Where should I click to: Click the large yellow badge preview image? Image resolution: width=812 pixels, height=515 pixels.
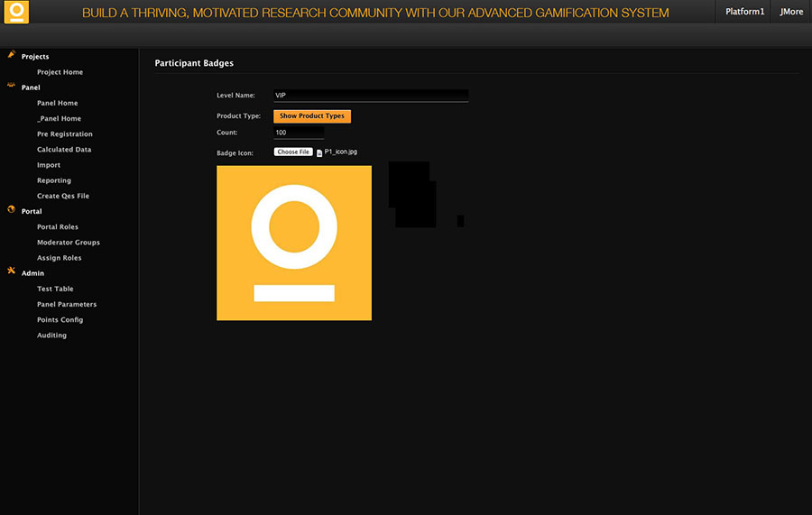pos(294,243)
